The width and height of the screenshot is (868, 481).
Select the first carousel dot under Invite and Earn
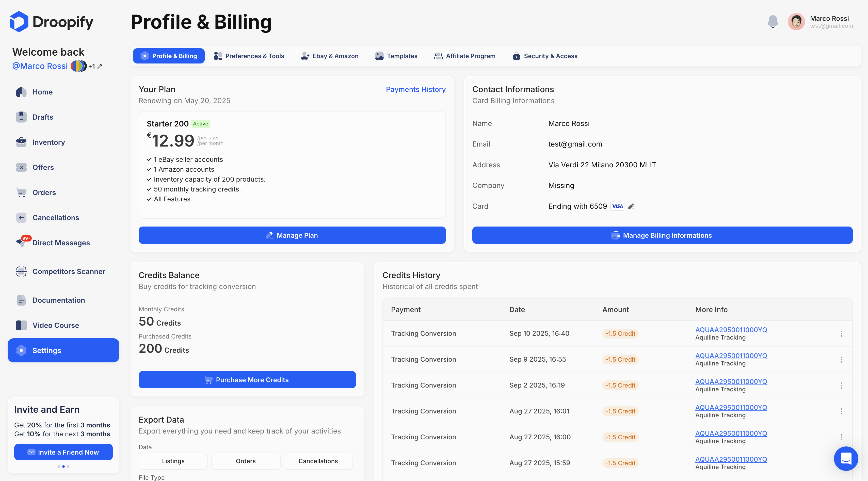(x=59, y=467)
